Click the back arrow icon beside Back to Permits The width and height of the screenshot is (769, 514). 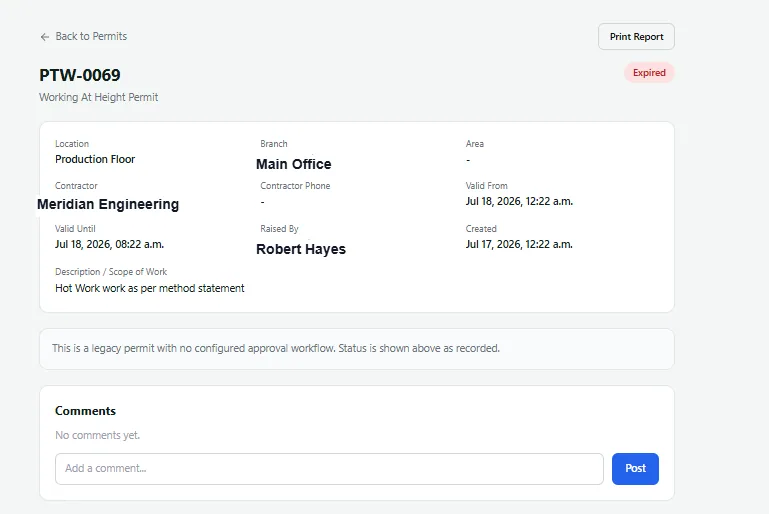(45, 37)
